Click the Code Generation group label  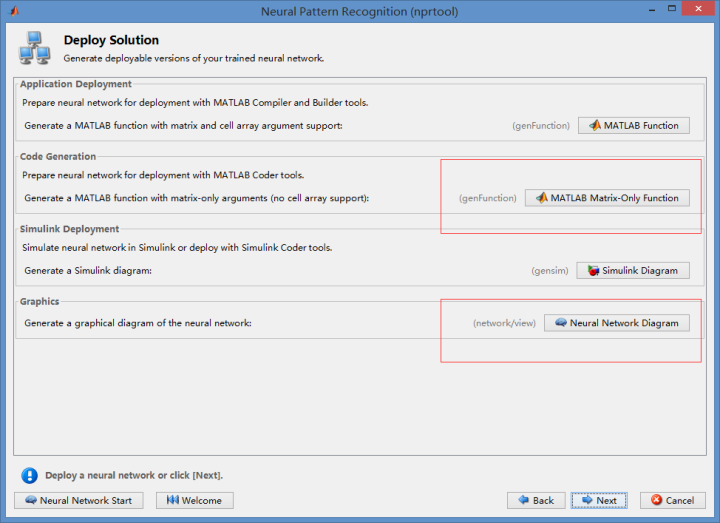pos(58,157)
